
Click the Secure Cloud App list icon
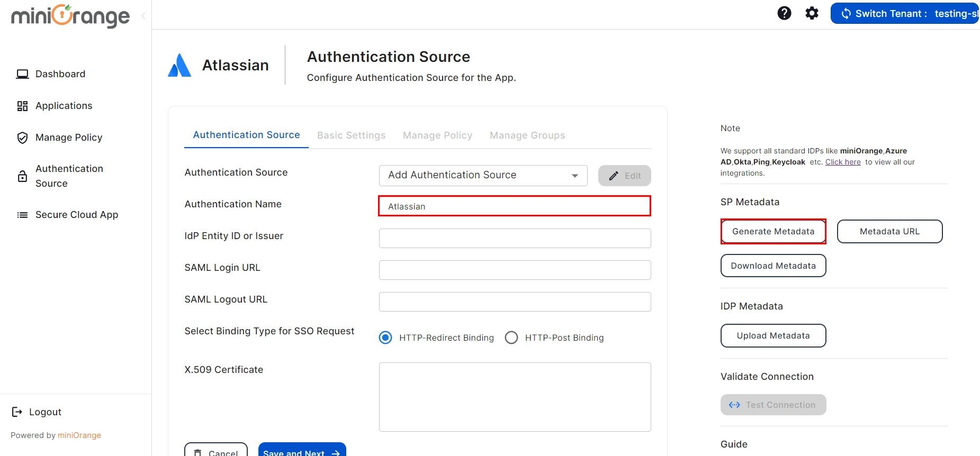pos(22,215)
